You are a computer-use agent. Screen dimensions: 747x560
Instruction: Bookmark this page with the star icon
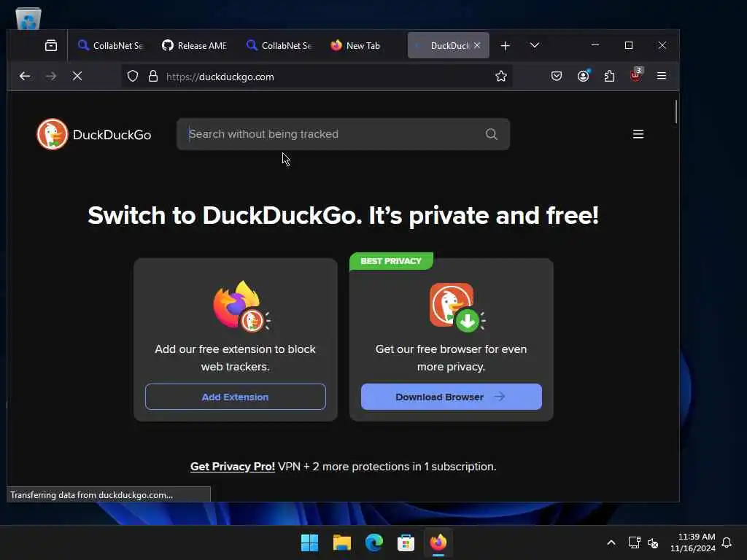[500, 76]
